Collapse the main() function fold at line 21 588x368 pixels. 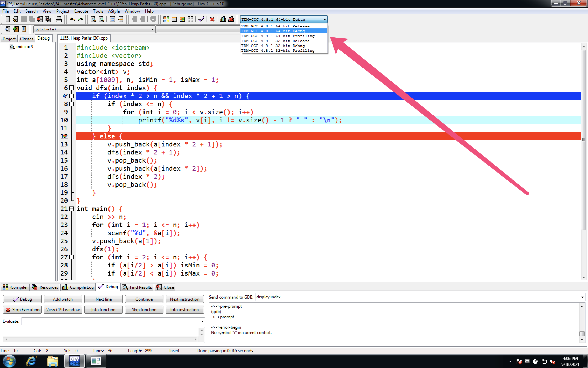[72, 209]
